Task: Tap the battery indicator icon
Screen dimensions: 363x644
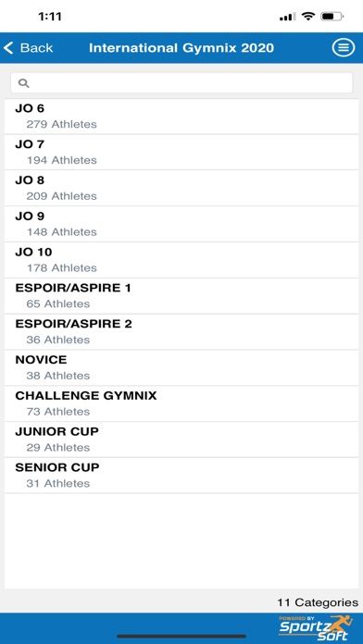Action: [332, 17]
